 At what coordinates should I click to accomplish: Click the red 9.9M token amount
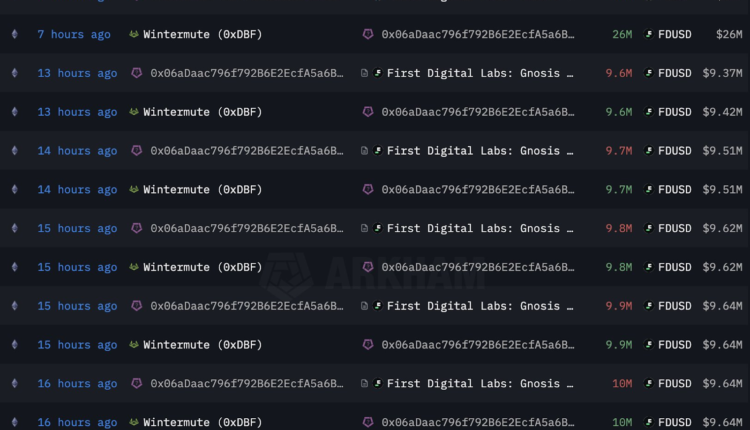618,306
